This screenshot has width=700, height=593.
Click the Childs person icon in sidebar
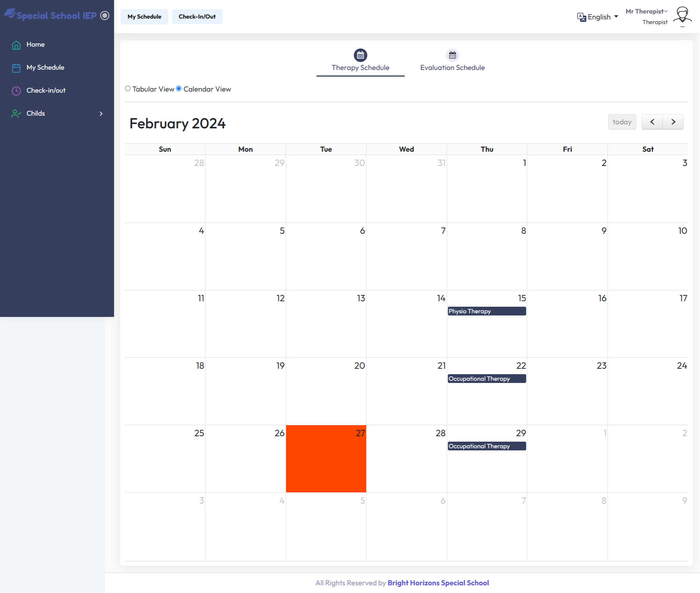click(16, 114)
